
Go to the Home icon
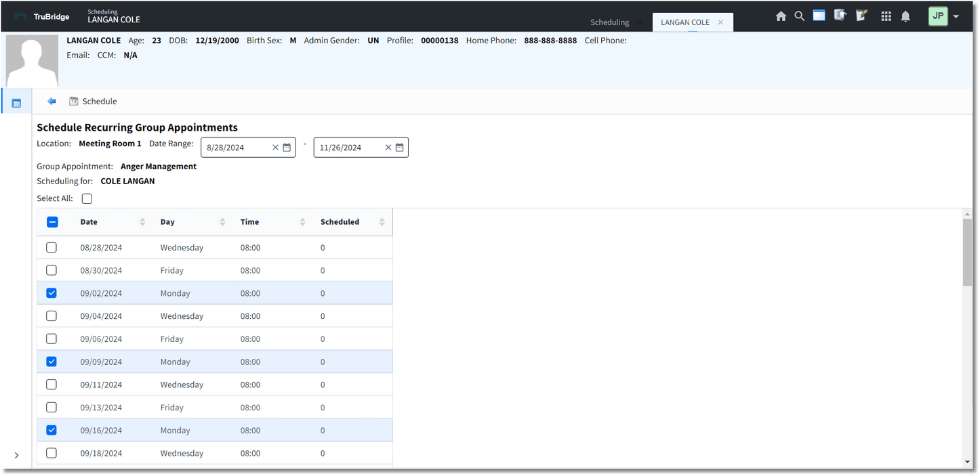(x=781, y=16)
